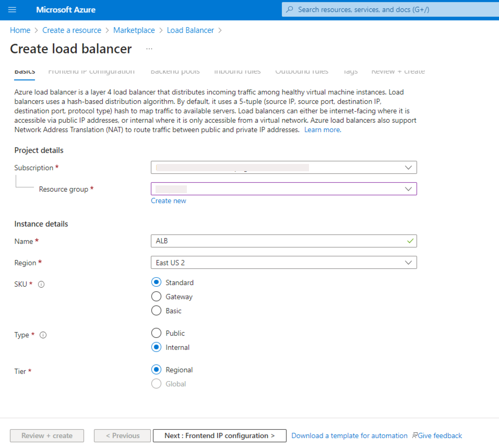Viewport: 499px width, 448px height.
Task: Select the Basic SKU option
Action: (156, 310)
